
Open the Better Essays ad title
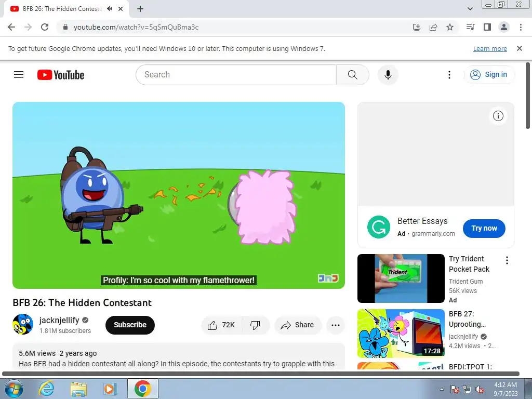pos(422,221)
